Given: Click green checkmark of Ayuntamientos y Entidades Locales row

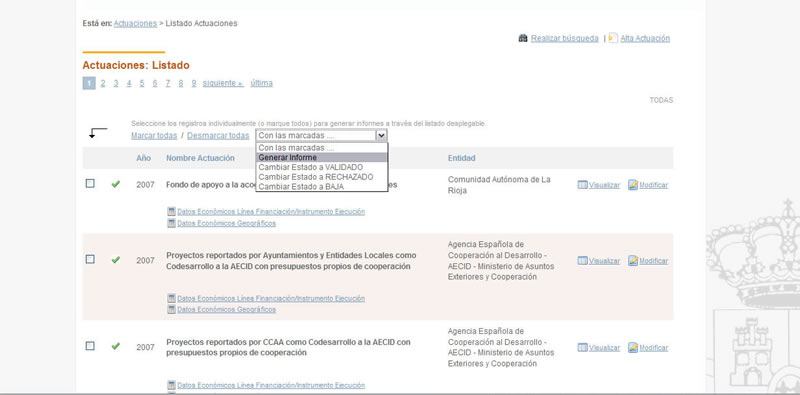Looking at the screenshot, I should tap(116, 260).
